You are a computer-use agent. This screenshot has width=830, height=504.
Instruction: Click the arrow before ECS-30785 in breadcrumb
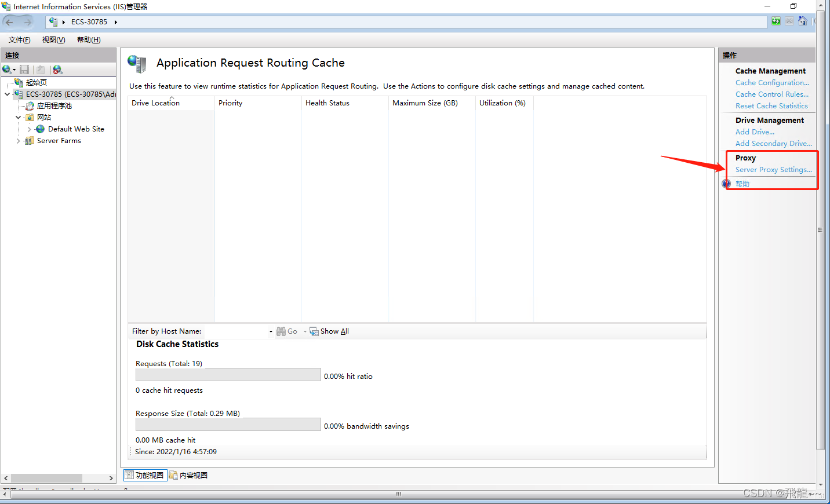tap(63, 22)
